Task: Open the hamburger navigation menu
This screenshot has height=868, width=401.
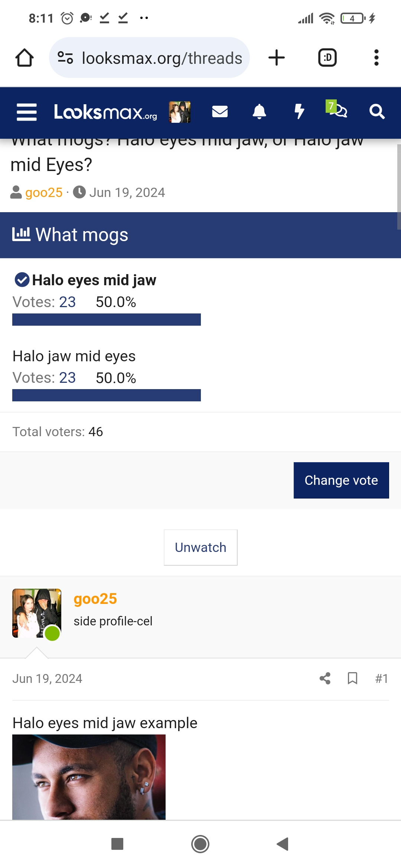Action: tap(27, 112)
